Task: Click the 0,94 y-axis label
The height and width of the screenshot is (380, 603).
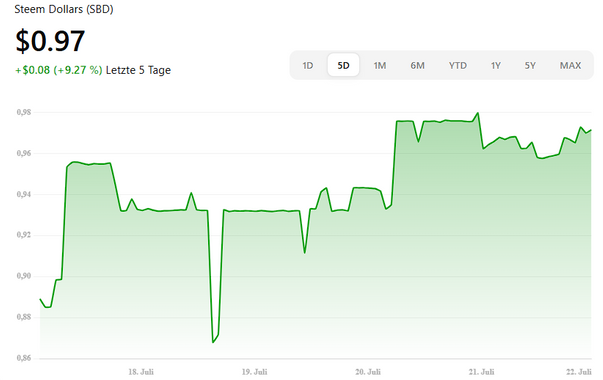Action: pos(24,195)
